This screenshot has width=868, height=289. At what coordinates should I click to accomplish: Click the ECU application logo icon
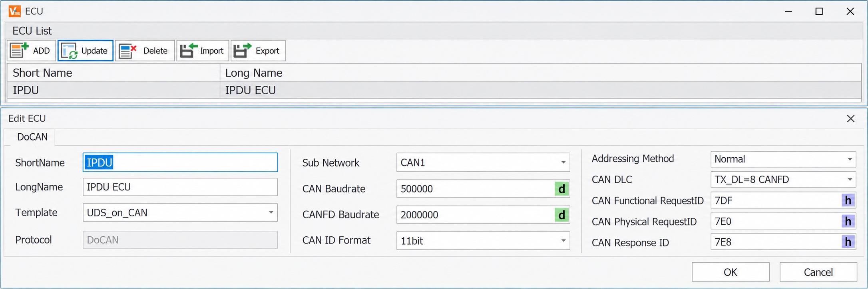(15, 11)
